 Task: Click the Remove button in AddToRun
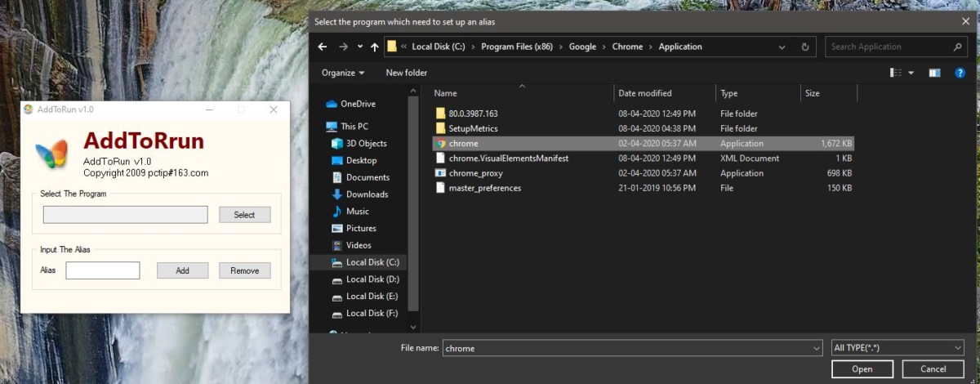click(244, 270)
